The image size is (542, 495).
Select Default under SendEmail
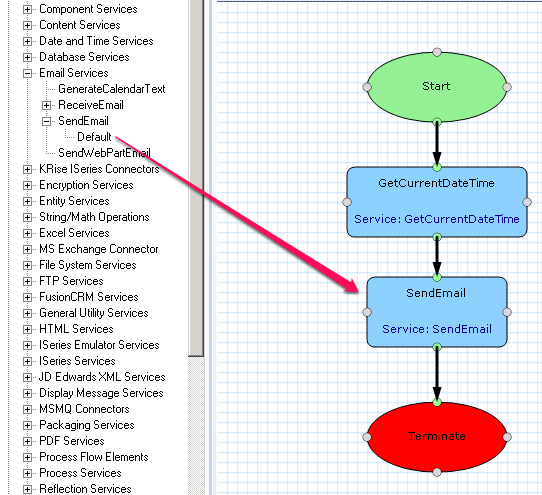[94, 137]
